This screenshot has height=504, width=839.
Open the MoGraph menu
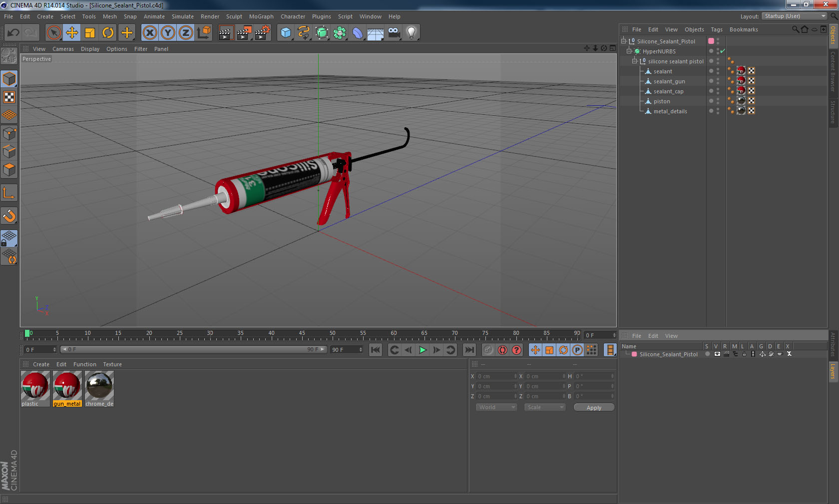click(x=261, y=16)
